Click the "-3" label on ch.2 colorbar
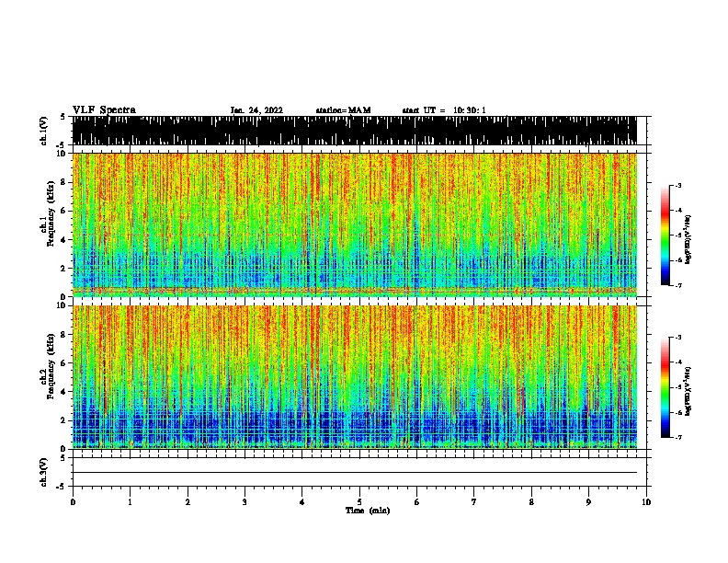Viewport: 728px width, 563px height. click(677, 338)
